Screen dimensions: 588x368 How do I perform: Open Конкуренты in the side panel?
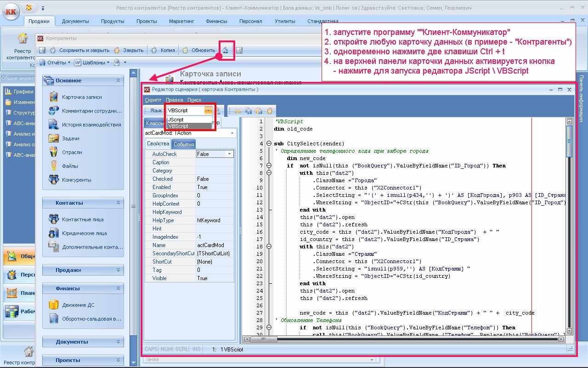[70, 180]
